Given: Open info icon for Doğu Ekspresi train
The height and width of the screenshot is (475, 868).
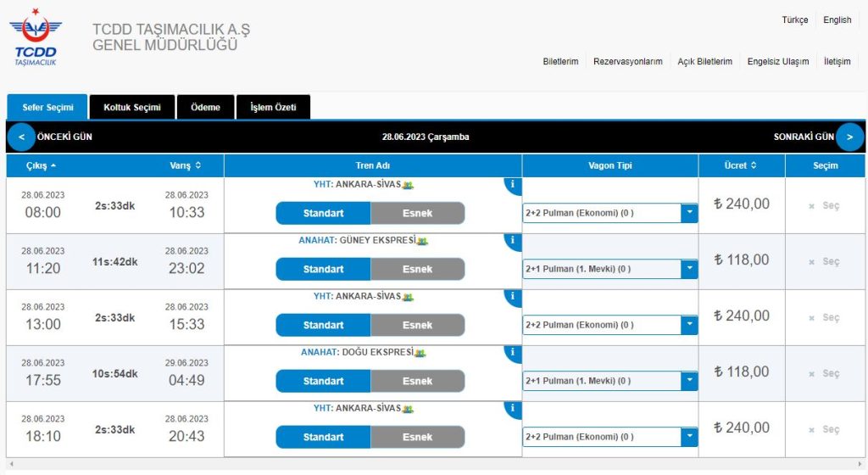Looking at the screenshot, I should 513,354.
